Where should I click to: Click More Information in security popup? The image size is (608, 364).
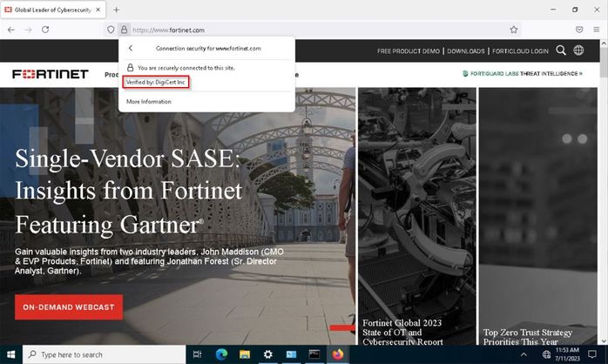[x=149, y=102]
